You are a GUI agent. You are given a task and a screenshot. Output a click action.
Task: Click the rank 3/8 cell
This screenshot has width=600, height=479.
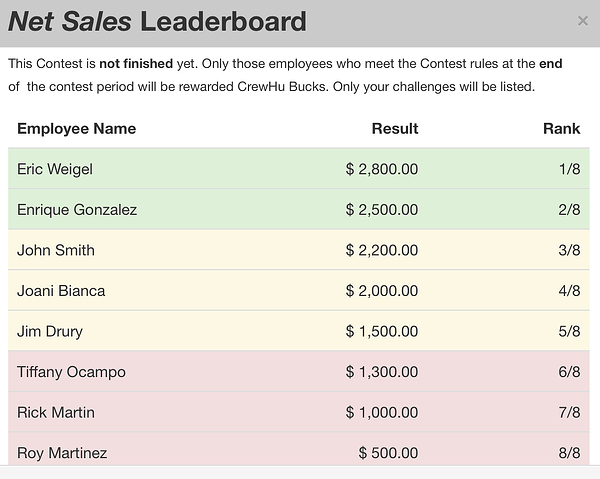[x=570, y=250]
